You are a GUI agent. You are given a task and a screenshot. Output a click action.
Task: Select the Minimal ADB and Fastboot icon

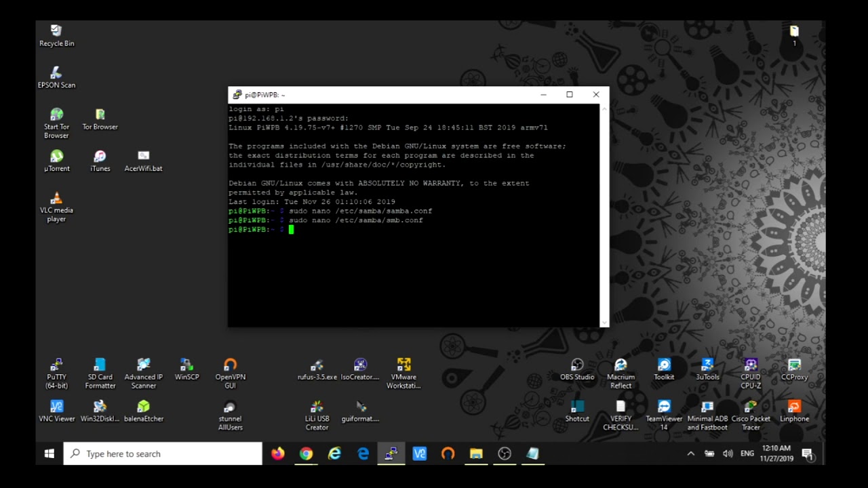point(707,415)
